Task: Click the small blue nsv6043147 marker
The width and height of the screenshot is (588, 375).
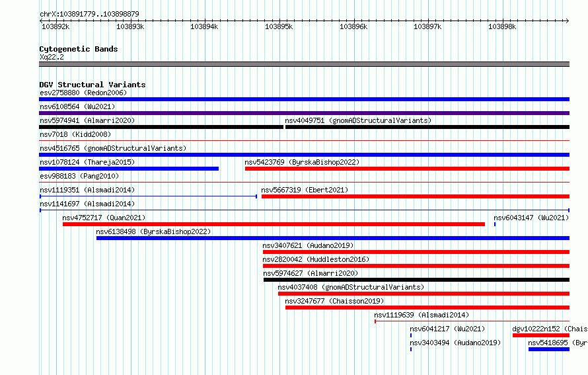Action: pos(495,224)
